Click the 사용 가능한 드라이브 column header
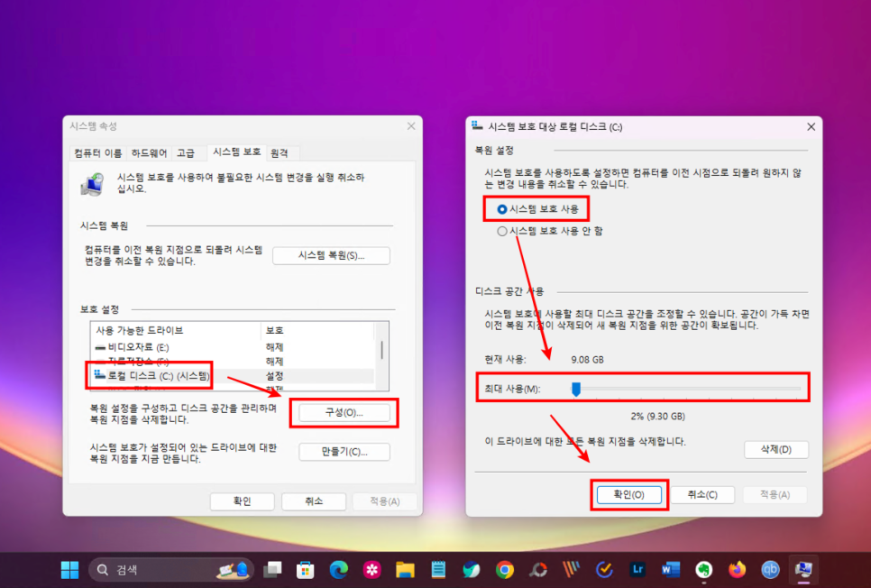The width and height of the screenshot is (871, 588). [x=176, y=330]
